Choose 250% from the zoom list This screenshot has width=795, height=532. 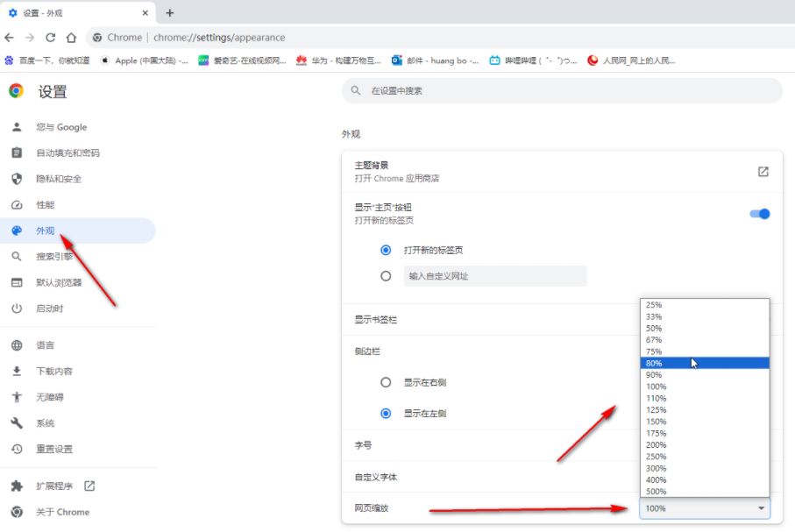705,457
